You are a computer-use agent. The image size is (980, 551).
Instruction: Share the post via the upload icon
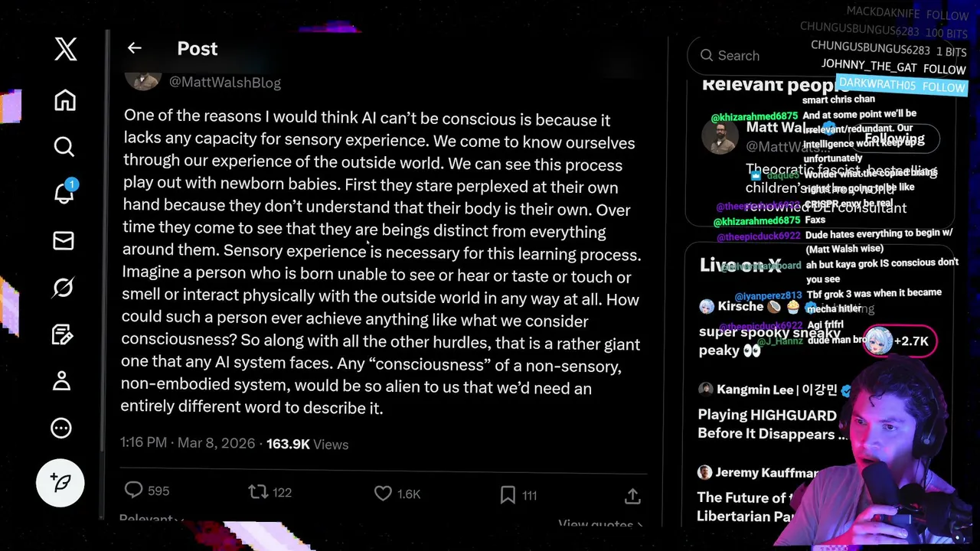click(x=632, y=497)
